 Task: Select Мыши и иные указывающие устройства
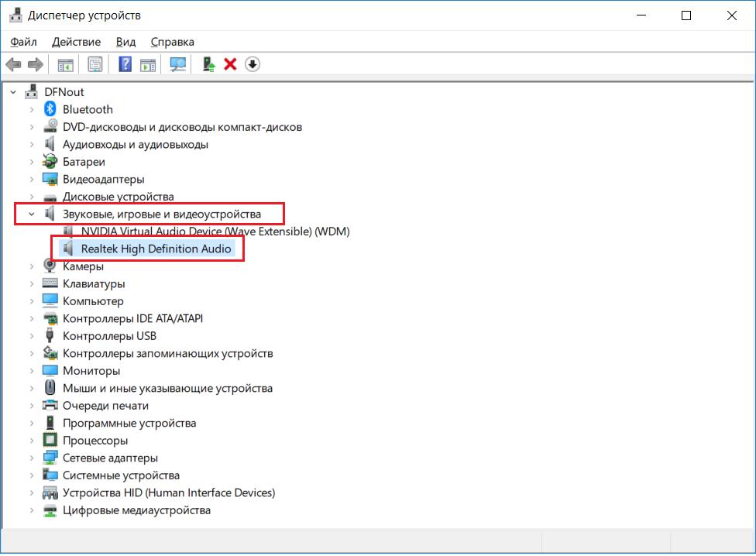168,388
